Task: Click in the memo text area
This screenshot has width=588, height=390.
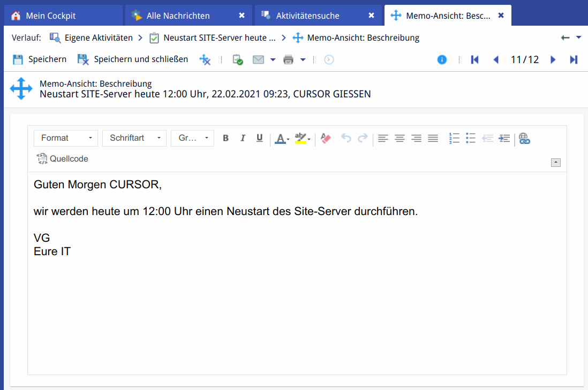Action: [x=297, y=310]
